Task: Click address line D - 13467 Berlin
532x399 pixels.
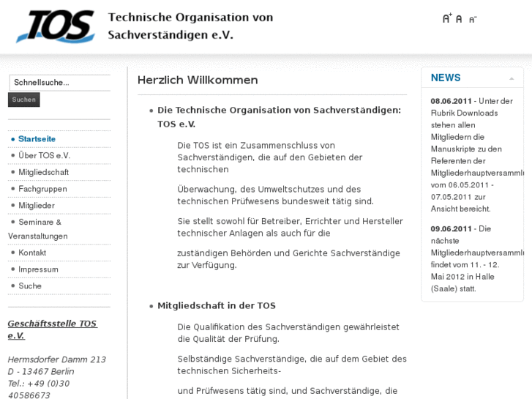Action: 41,371
